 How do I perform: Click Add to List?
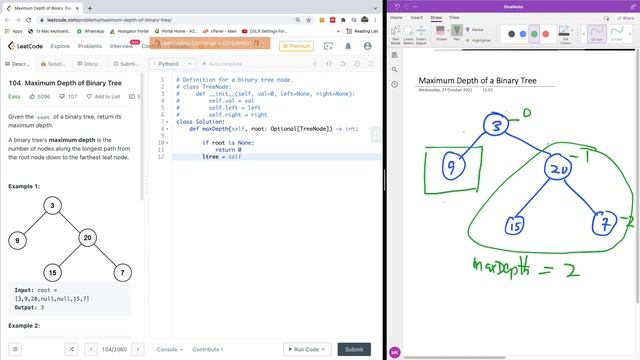[x=103, y=96]
